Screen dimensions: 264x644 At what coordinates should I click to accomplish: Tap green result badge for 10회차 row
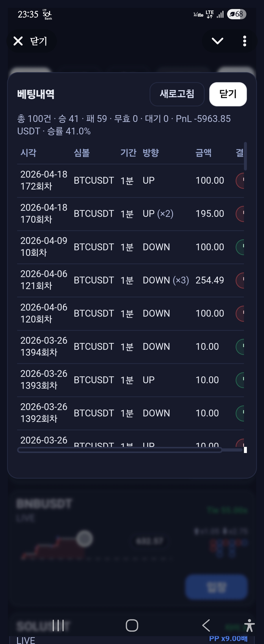[x=240, y=247]
